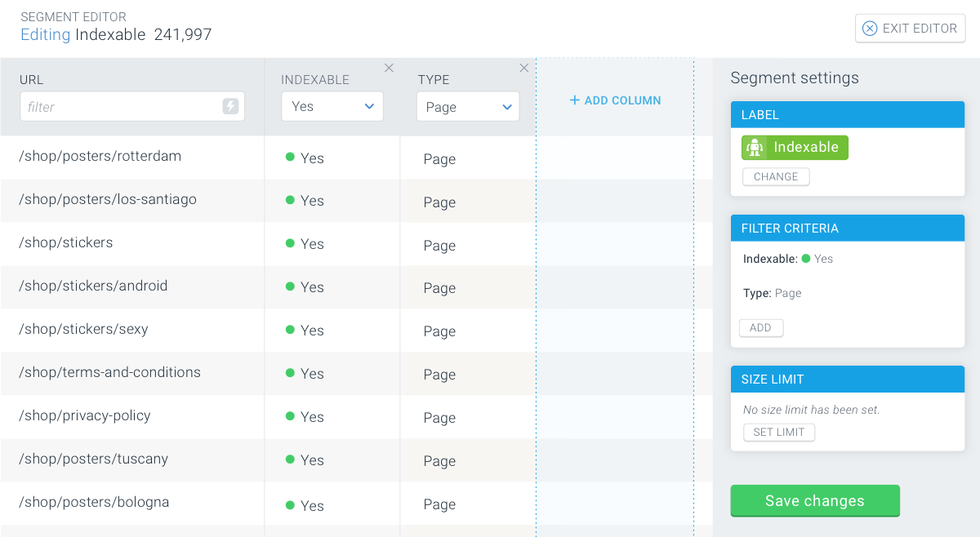Click the SIZE LIMIT panel header
This screenshot has width=980, height=537.
tap(848, 379)
